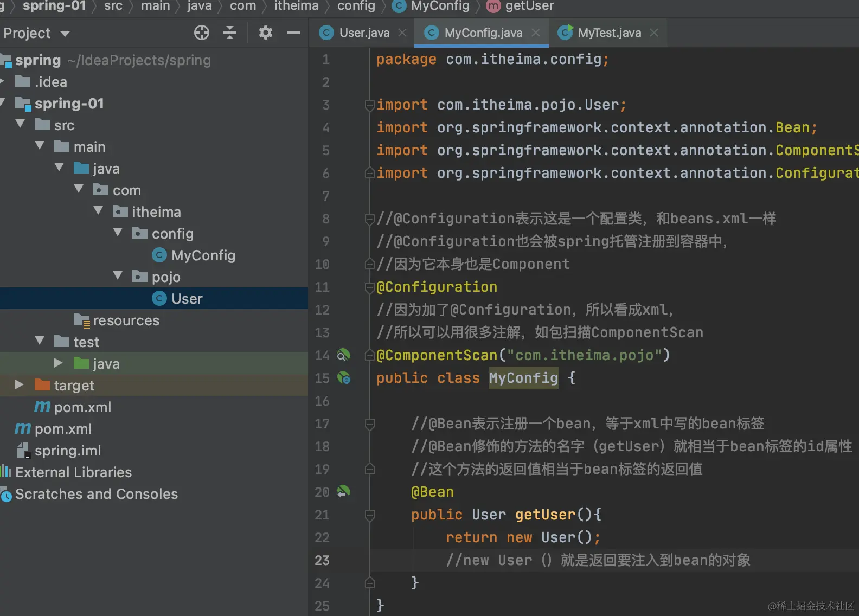Toggle fold marker at getUser method line

(x=370, y=515)
